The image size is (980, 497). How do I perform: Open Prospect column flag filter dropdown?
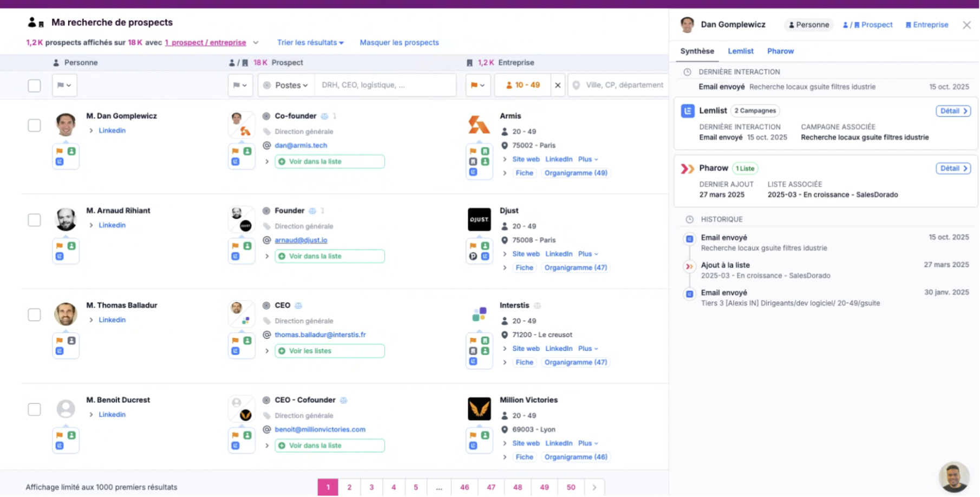[240, 85]
